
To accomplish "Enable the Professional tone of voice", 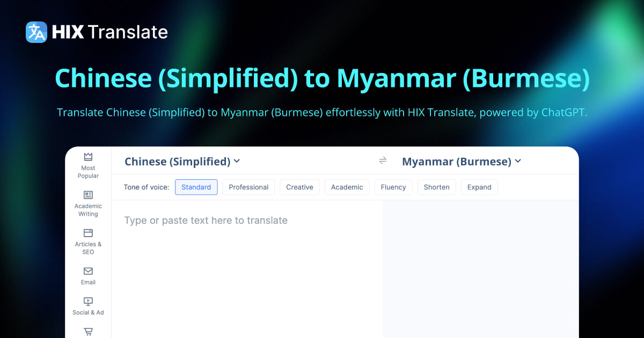I will pyautogui.click(x=248, y=187).
